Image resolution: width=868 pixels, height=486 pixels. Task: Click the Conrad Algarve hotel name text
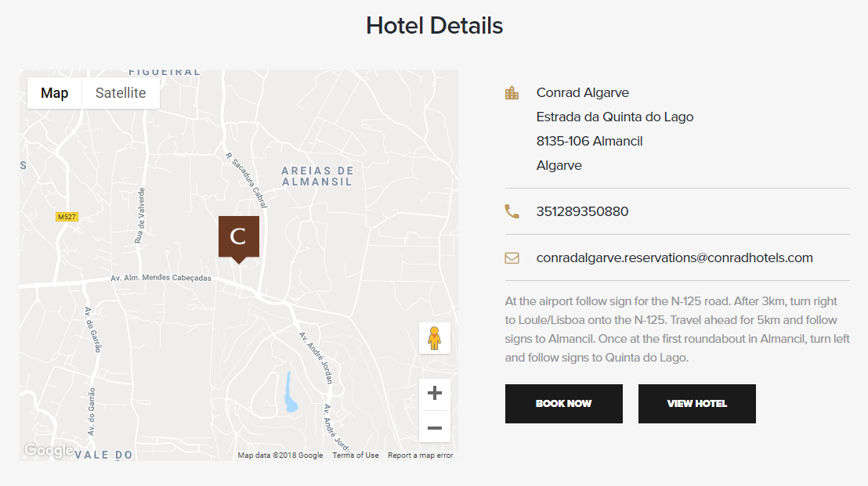[x=582, y=92]
